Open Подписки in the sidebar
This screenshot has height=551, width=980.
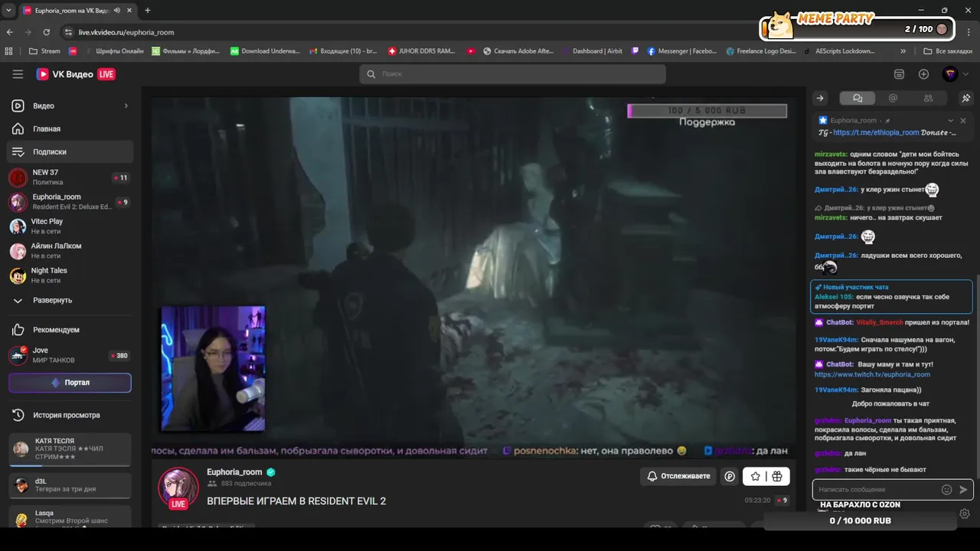[70, 152]
